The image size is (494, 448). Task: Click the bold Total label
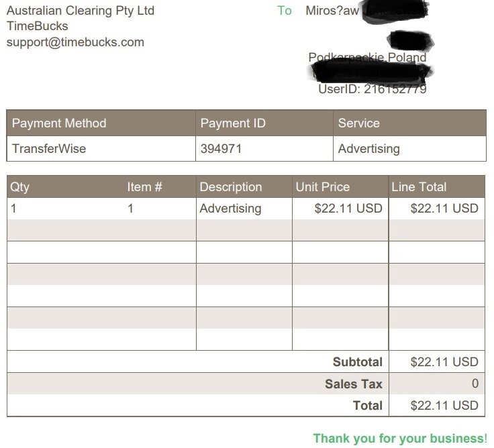[x=368, y=406]
